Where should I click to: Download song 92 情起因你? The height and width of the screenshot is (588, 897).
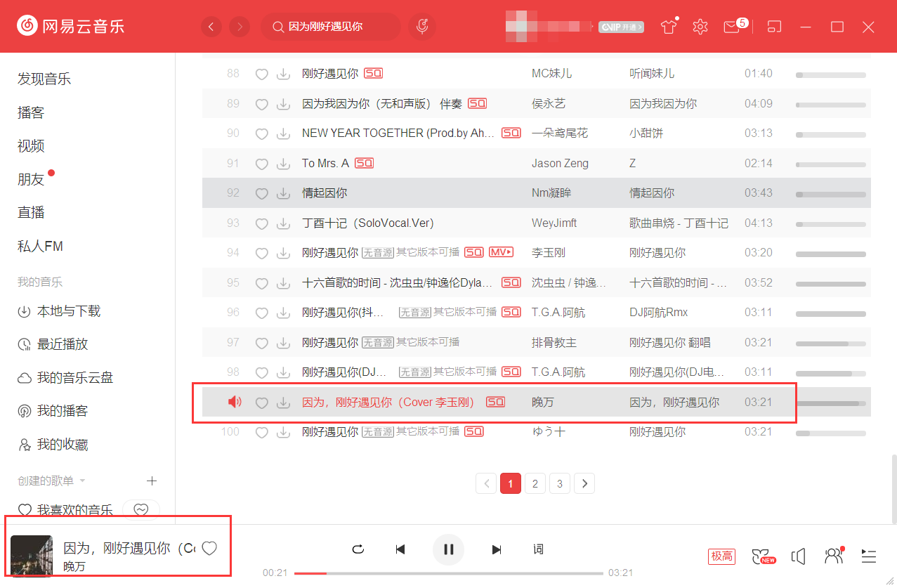[283, 193]
